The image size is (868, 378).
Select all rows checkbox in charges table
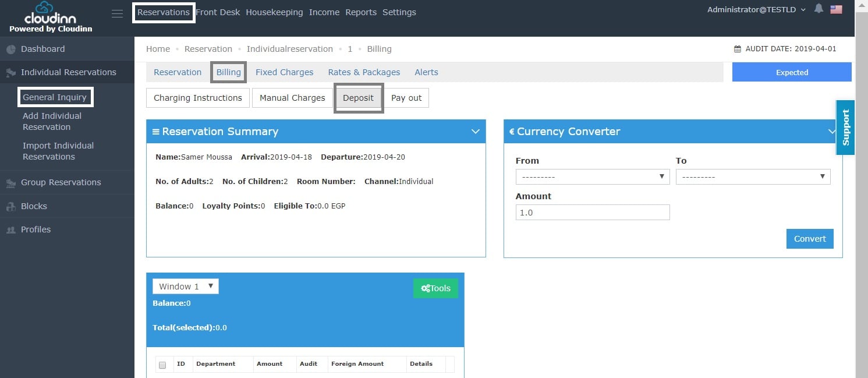tap(162, 365)
